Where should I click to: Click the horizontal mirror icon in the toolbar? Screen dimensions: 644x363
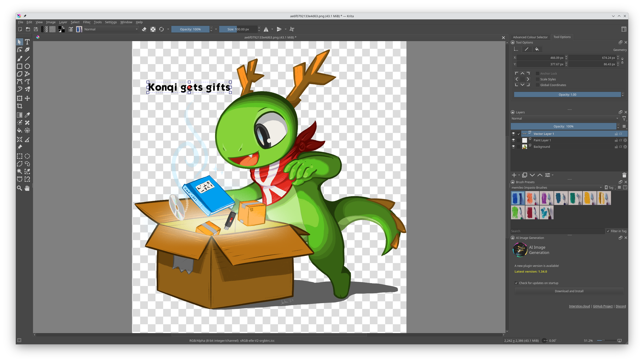click(266, 29)
